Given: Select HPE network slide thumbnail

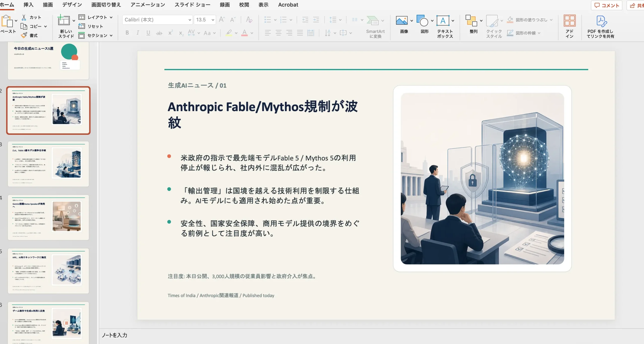Looking at the screenshot, I should 48,271.
